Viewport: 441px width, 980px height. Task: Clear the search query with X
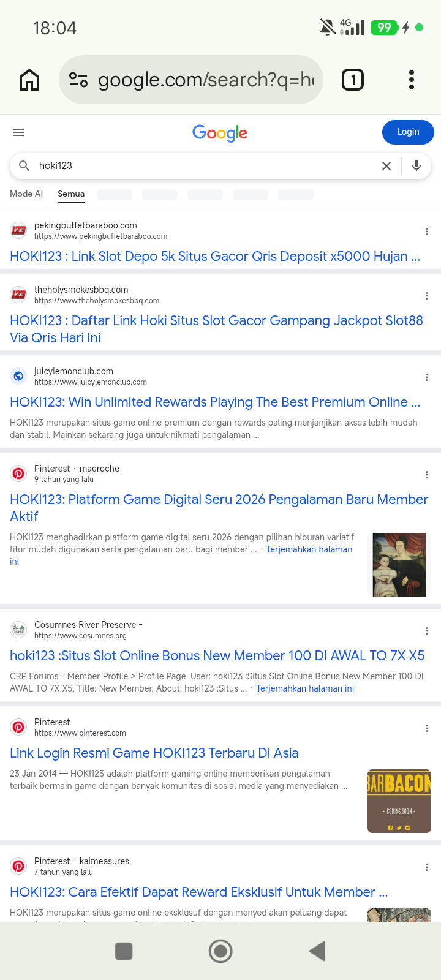click(386, 166)
